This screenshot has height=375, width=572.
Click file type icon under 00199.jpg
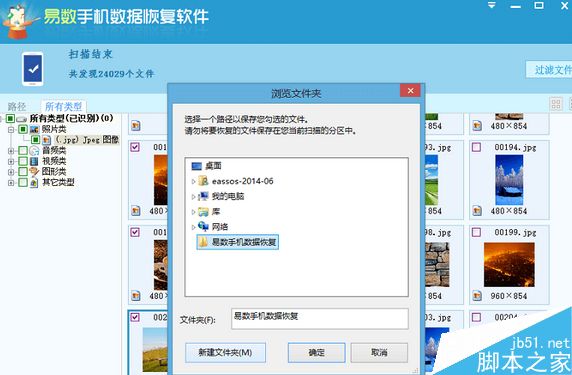coord(477,296)
